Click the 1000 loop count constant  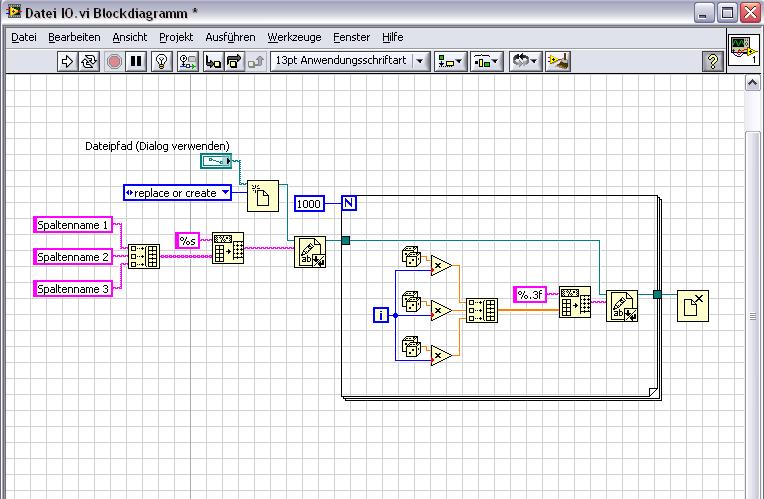pyautogui.click(x=309, y=204)
